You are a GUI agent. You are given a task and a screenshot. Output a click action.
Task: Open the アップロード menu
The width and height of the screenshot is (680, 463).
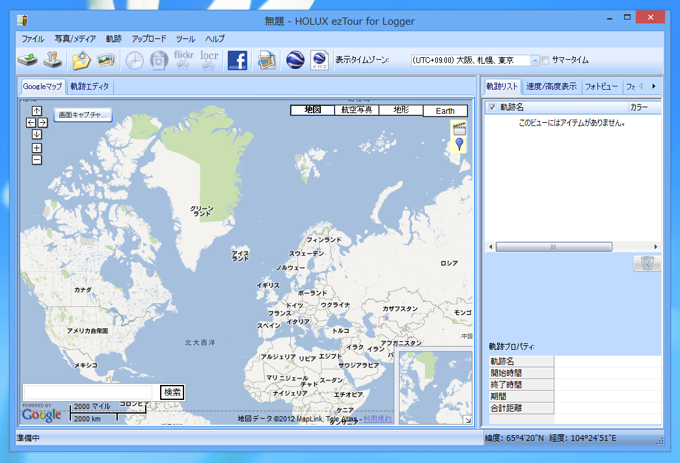pyautogui.click(x=149, y=39)
